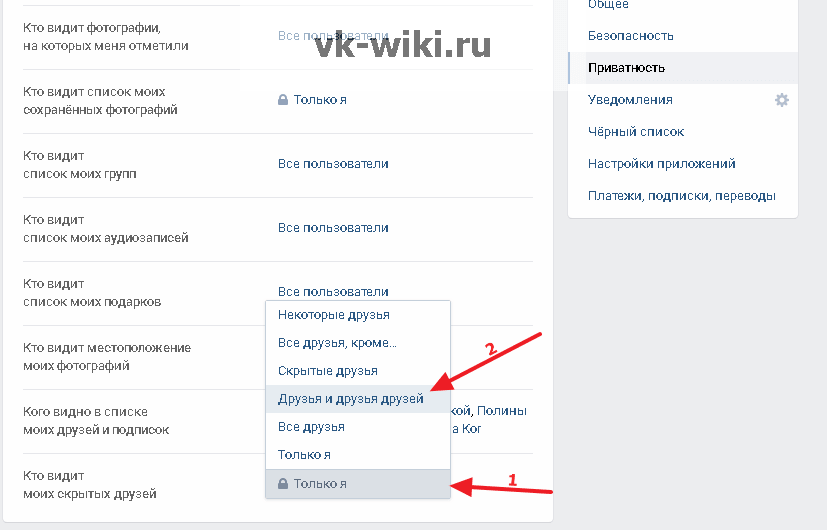Select unlocked 'Только я' menu option
Image resolution: width=827 pixels, height=530 pixels.
click(358, 455)
